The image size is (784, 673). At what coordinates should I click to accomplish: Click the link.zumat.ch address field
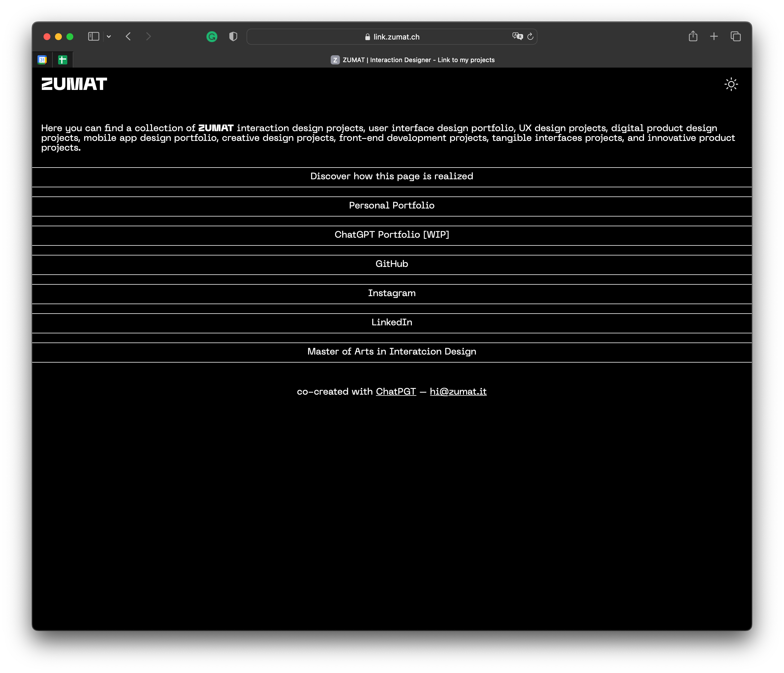(x=392, y=36)
